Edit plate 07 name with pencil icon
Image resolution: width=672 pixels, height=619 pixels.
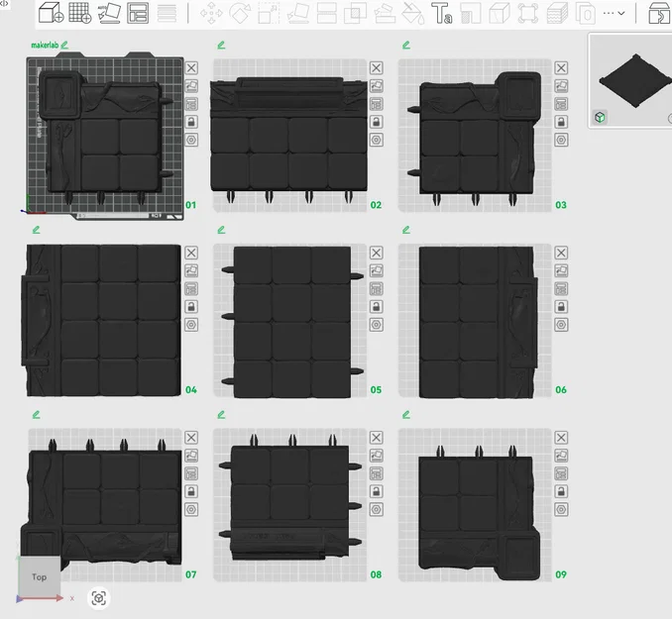pyautogui.click(x=36, y=414)
